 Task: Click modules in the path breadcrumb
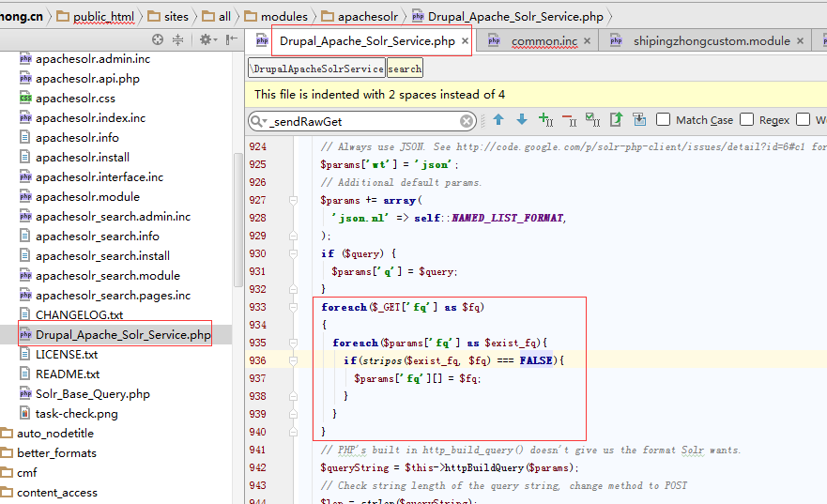pyautogui.click(x=284, y=16)
